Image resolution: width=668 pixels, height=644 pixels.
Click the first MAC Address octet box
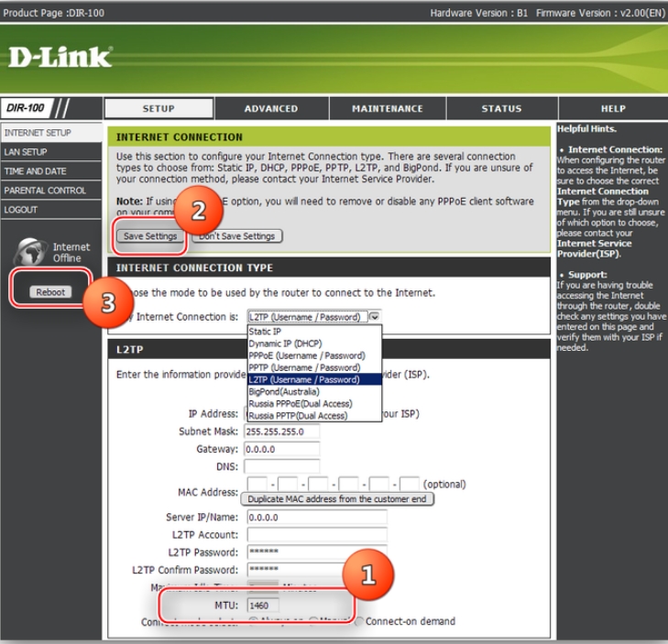tap(257, 484)
